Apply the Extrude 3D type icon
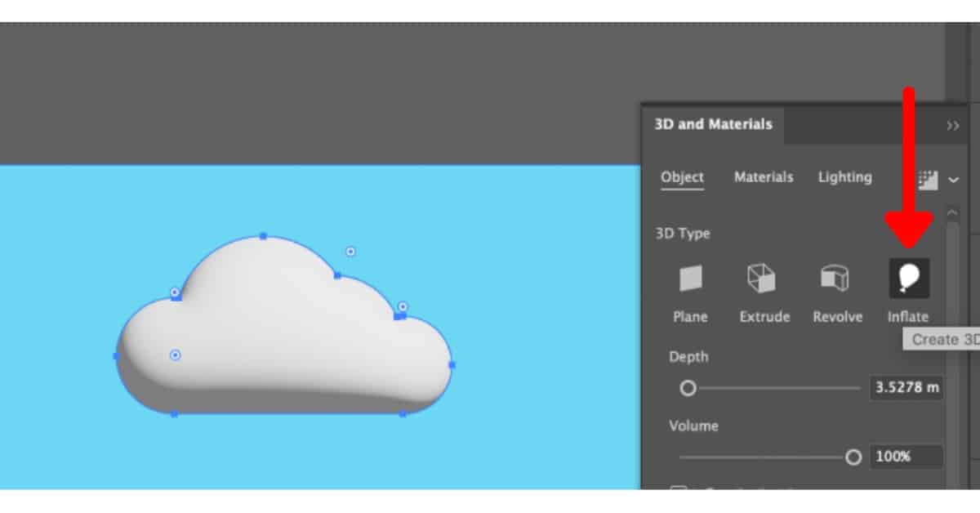The height and width of the screenshot is (513, 980). (764, 278)
